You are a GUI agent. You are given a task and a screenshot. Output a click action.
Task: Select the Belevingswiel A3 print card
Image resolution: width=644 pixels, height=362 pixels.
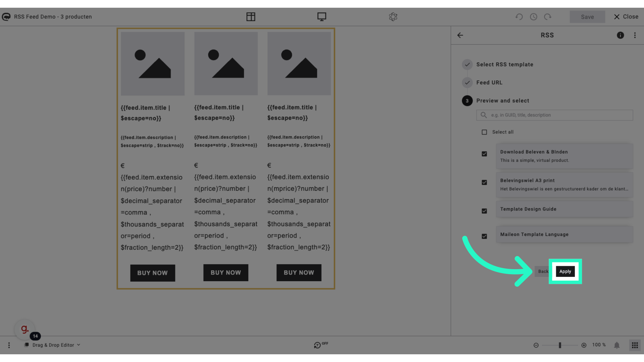tap(565, 185)
